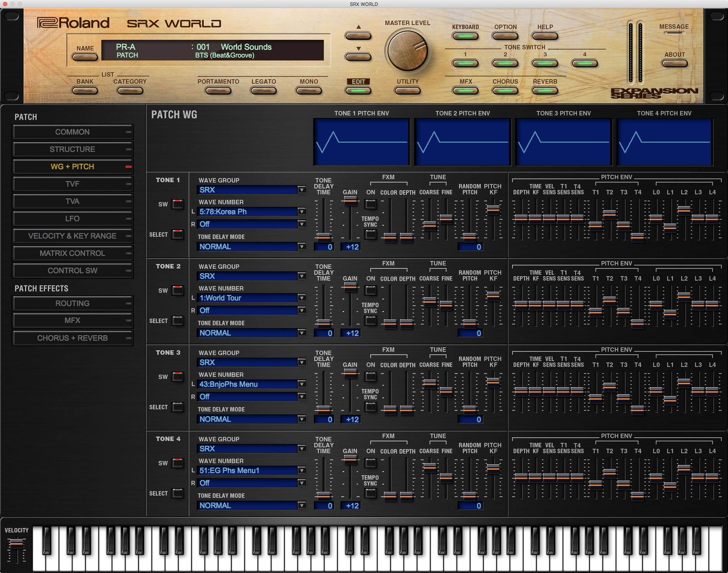This screenshot has width=728, height=573.
Task: Toggle the REVERB effect on
Action: (545, 90)
